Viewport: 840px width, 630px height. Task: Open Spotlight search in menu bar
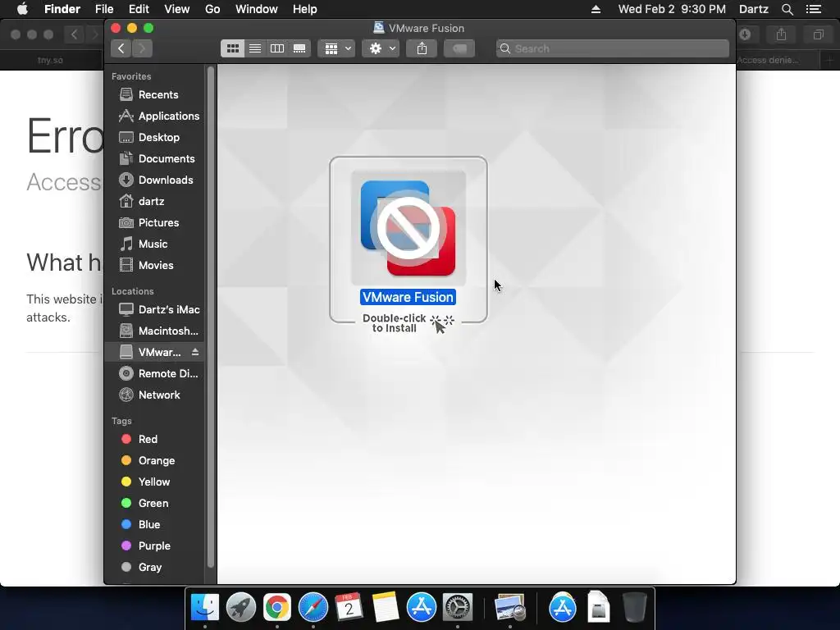click(x=787, y=9)
